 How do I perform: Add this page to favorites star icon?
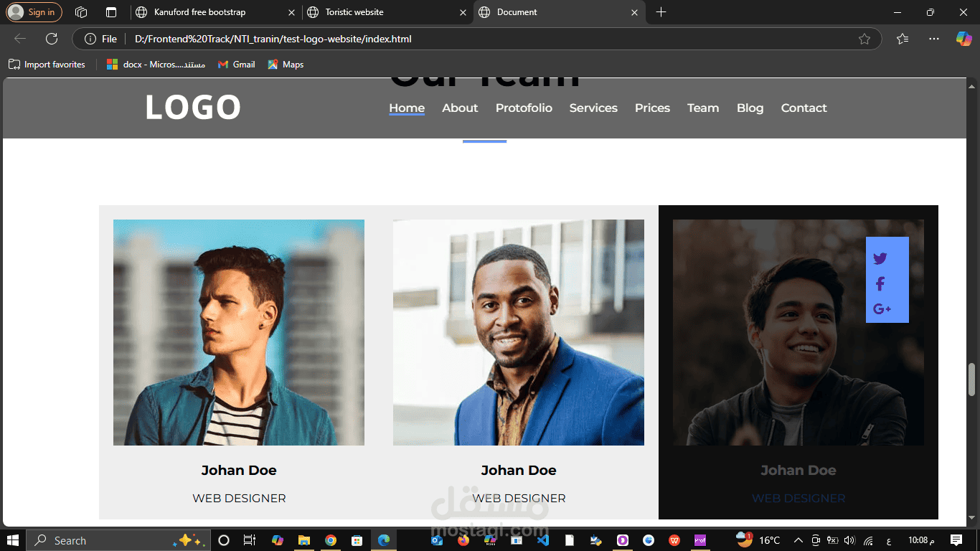pos(864,39)
